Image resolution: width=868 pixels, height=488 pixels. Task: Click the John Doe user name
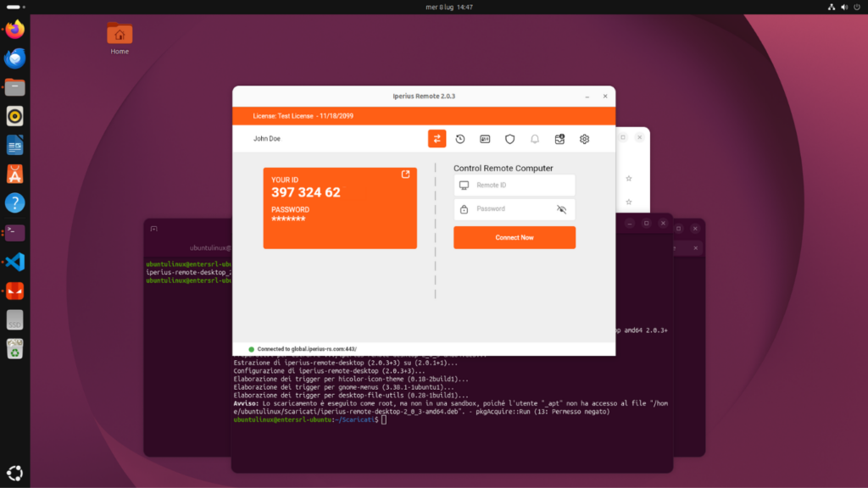(267, 139)
